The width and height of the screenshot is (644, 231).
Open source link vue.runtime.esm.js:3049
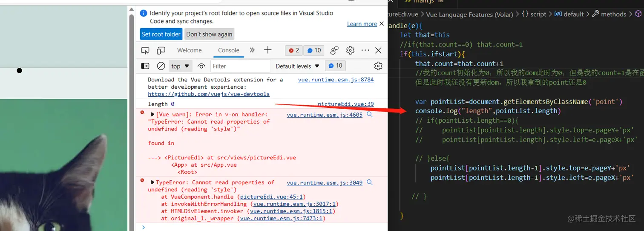coord(325,182)
